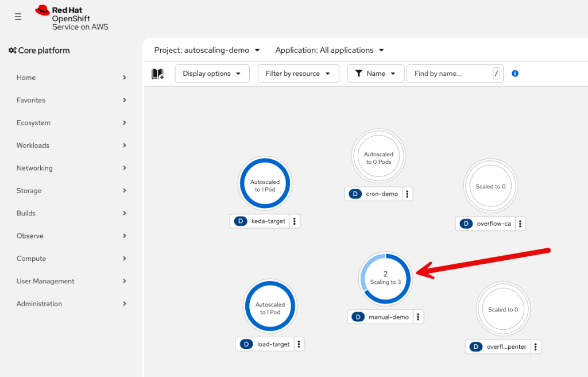The width and height of the screenshot is (588, 377).
Task: Open the Application All applications dropdown
Action: pyautogui.click(x=330, y=51)
